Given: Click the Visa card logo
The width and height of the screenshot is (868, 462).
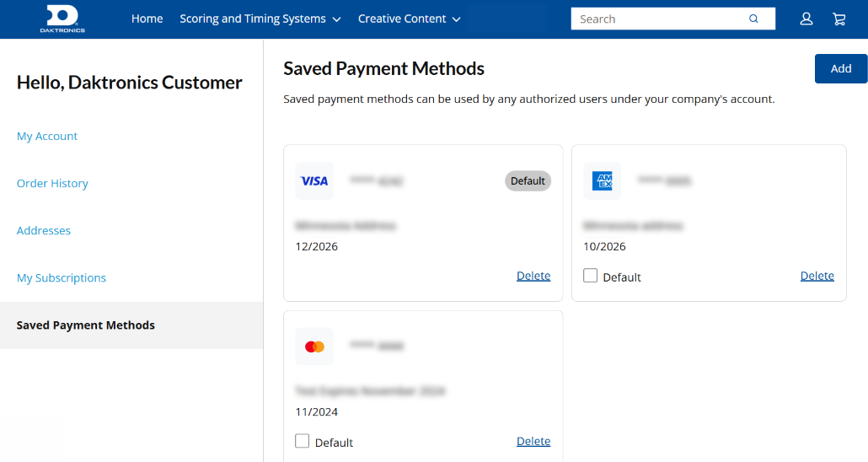Looking at the screenshot, I should pyautogui.click(x=314, y=181).
